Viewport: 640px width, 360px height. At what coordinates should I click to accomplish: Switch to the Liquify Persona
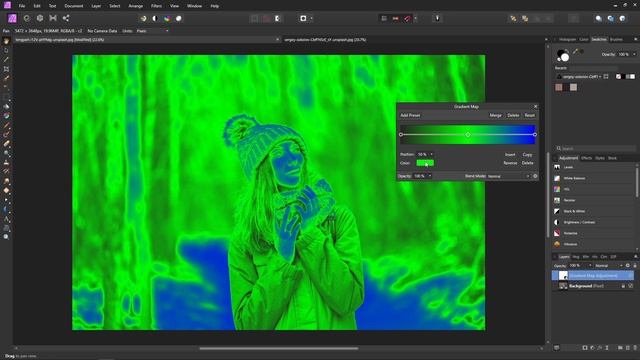(x=27, y=18)
